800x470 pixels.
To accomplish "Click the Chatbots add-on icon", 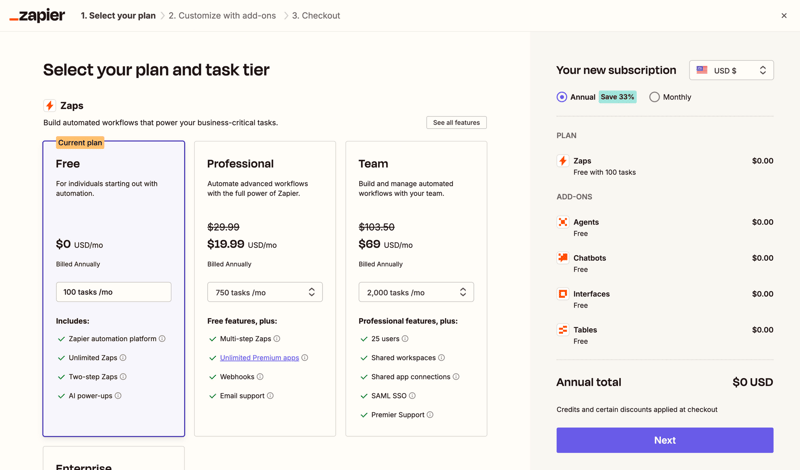I will pos(563,258).
